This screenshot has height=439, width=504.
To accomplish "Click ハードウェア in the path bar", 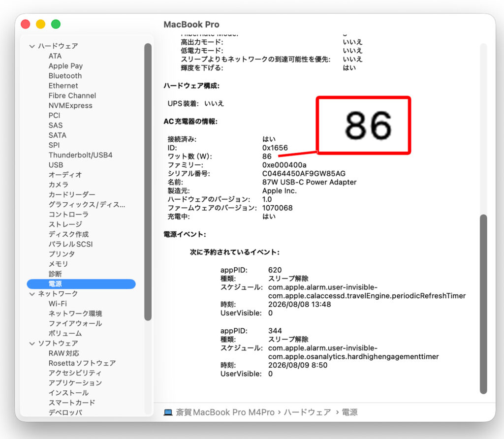I will tap(307, 412).
